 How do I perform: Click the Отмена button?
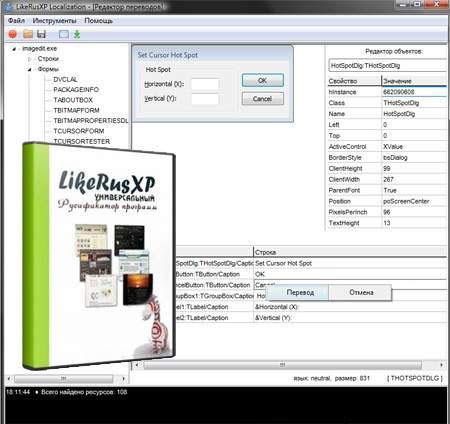tap(361, 292)
